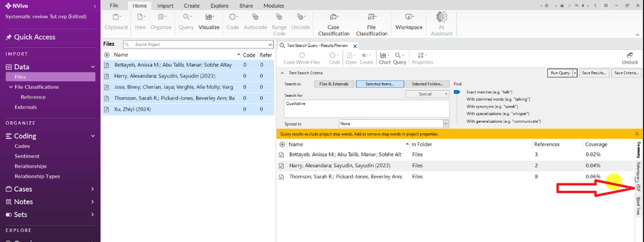Collapse the NVivo navigation pane

tap(95, 6)
